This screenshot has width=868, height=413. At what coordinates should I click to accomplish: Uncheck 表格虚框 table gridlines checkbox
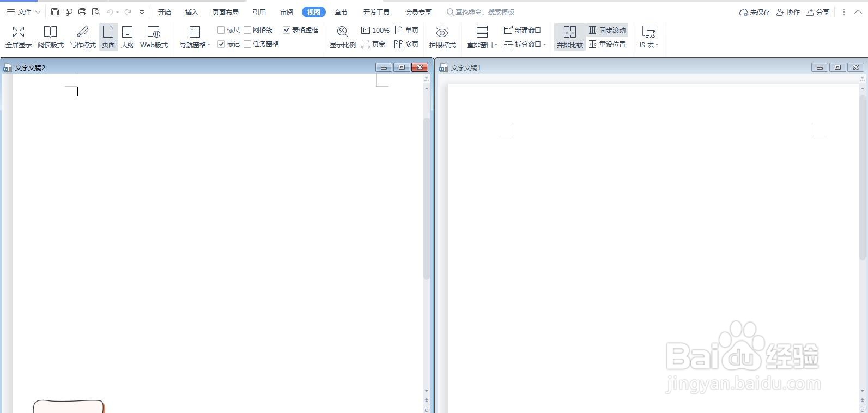[x=287, y=30]
